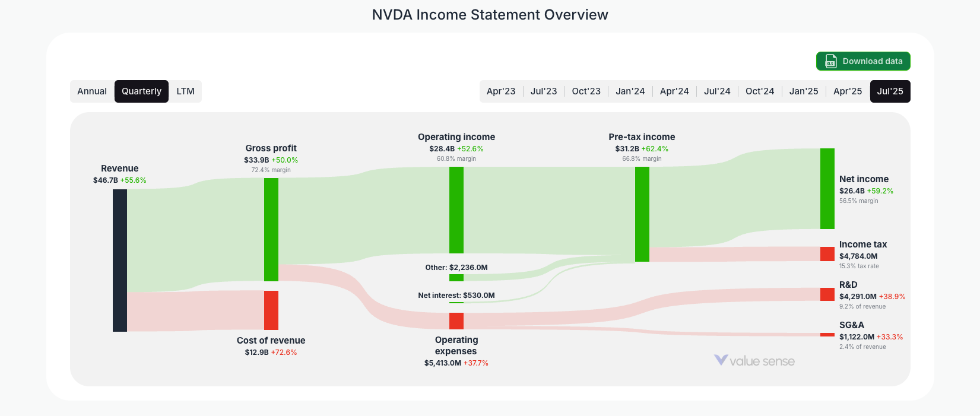Click the Revenue $46.7B label
This screenshot has width=980, height=416.
coord(120,174)
